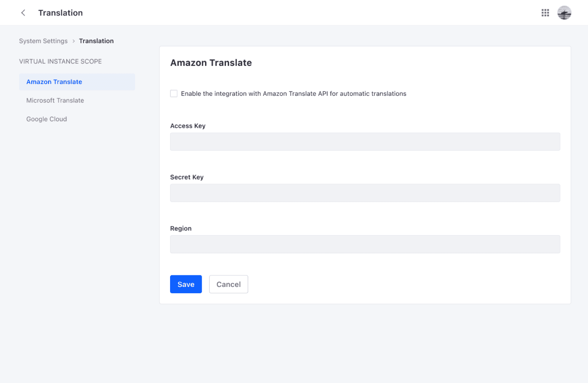Click the Virtual Instance Scope section header
The image size is (588, 383).
tap(60, 61)
